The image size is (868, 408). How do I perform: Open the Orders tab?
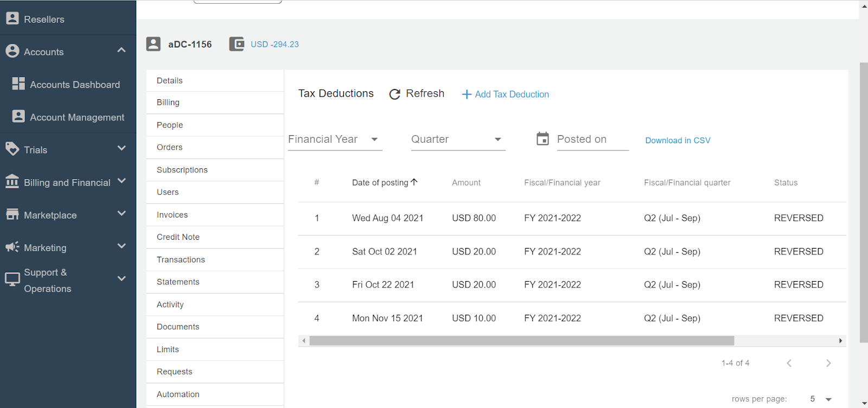coord(215,148)
